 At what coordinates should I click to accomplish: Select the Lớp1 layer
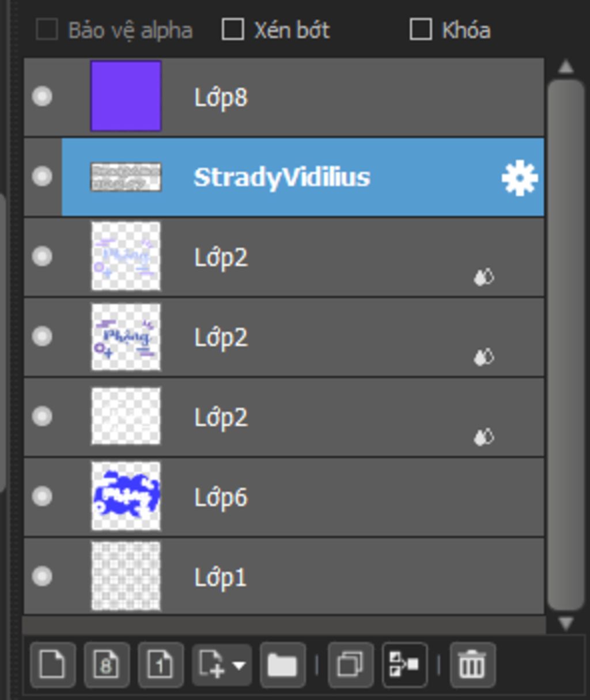point(284,576)
